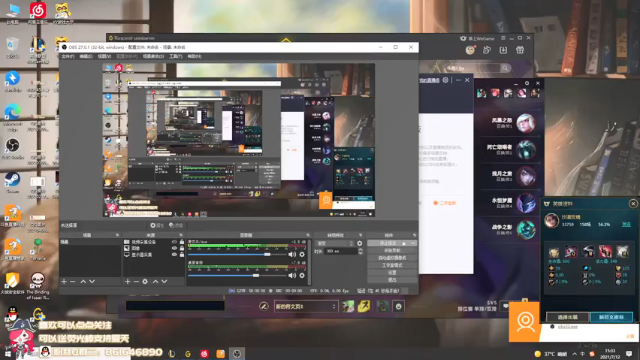Pop out the Scenes dock panel
The width and height of the screenshot is (640, 360).
tap(118, 235)
